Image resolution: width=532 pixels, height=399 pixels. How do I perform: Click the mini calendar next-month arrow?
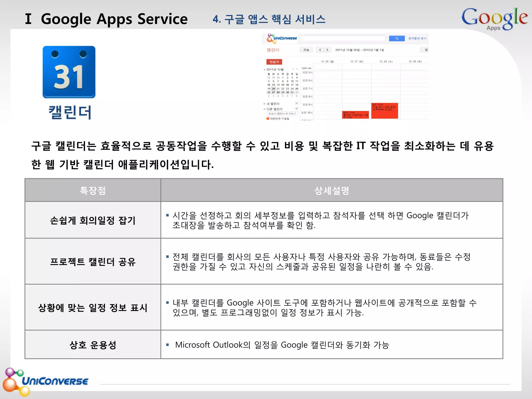(297, 69)
